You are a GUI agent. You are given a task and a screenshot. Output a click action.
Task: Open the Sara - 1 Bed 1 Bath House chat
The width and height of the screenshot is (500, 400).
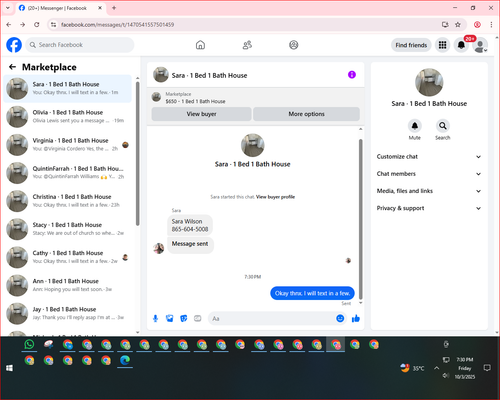tap(67, 89)
